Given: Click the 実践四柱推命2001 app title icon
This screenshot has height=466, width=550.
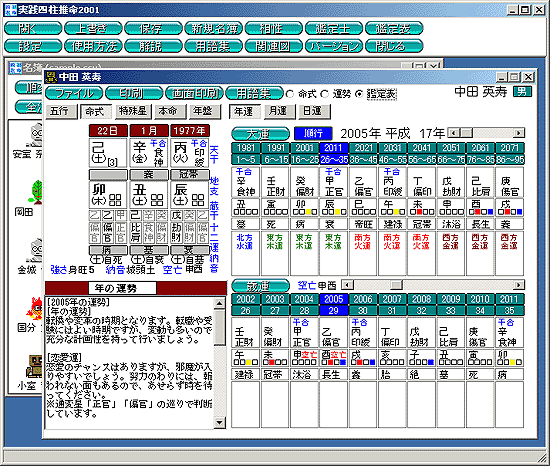Looking at the screenshot, I should click(x=11, y=9).
